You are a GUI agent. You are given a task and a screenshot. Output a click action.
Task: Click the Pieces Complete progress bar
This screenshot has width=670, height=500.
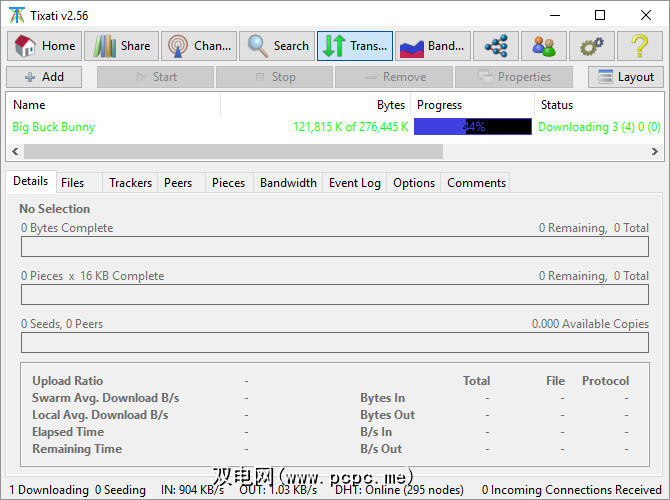tap(335, 294)
